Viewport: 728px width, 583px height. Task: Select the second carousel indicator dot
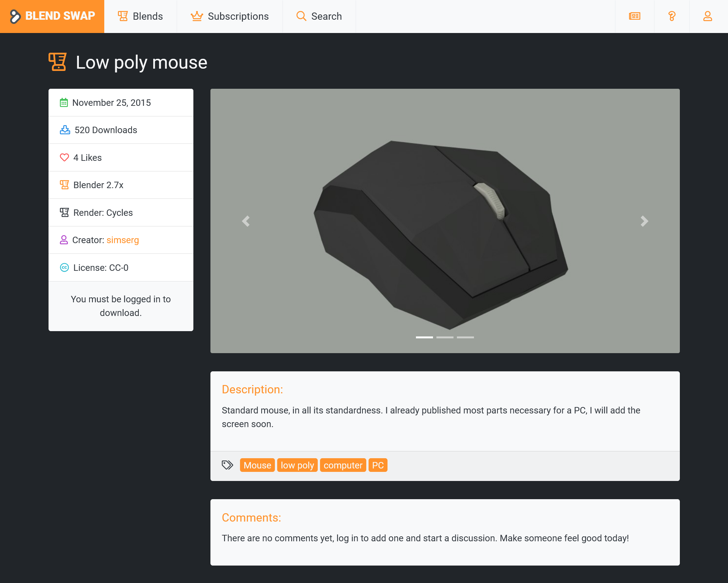[445, 337]
